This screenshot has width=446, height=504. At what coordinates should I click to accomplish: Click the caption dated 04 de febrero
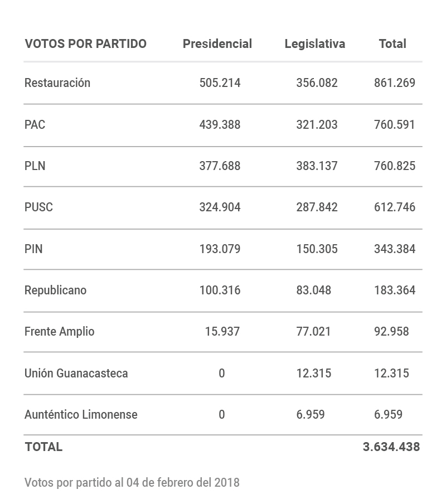[132, 482]
